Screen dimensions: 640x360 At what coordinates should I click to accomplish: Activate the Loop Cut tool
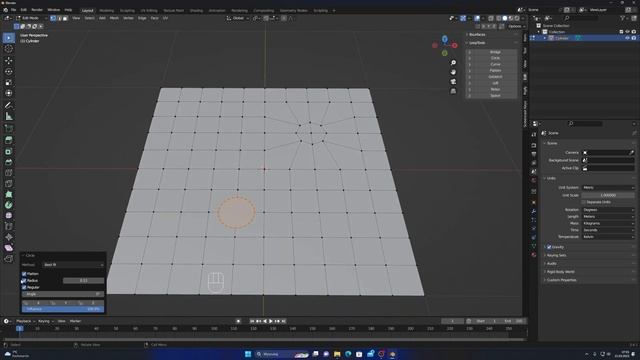click(x=9, y=173)
